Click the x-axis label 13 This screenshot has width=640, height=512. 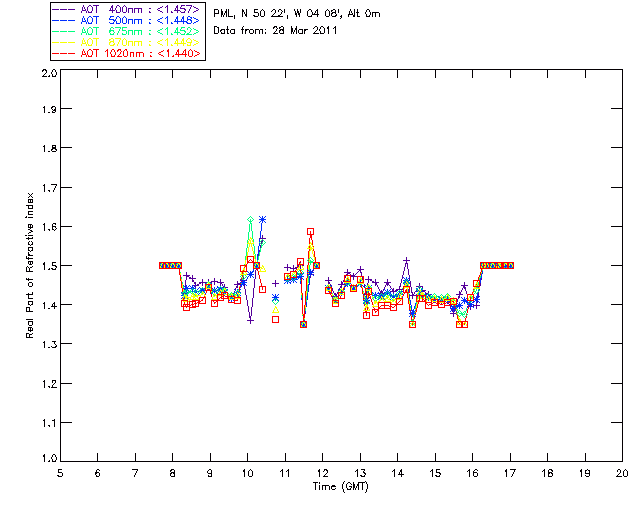(360, 473)
